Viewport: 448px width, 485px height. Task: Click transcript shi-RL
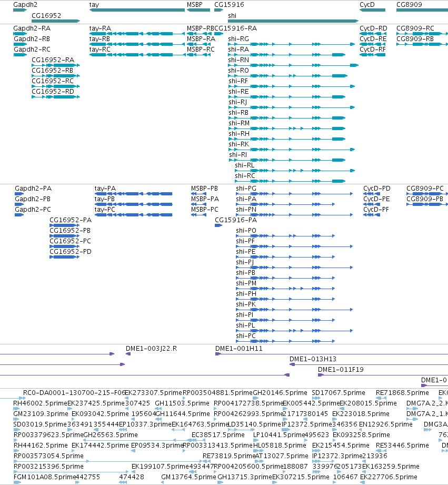coord(245,165)
